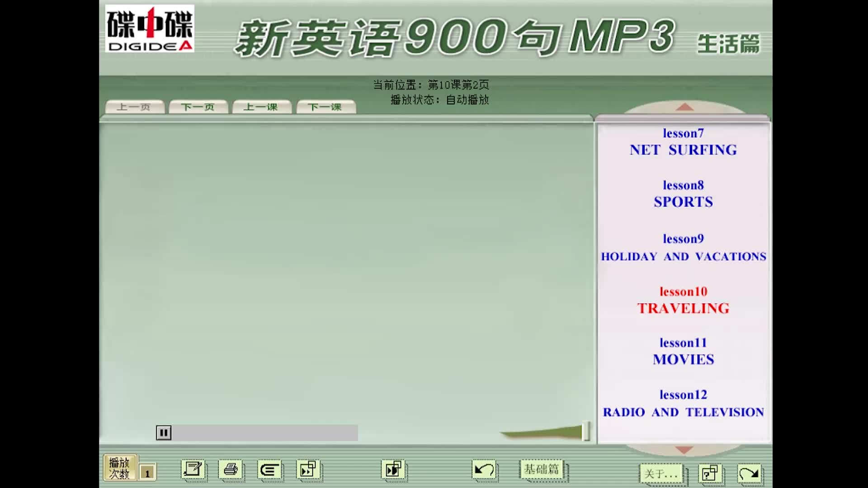The image size is (868, 488).
Task: Open lesson9 HOLIDAY AND VACATIONS
Action: click(x=683, y=248)
